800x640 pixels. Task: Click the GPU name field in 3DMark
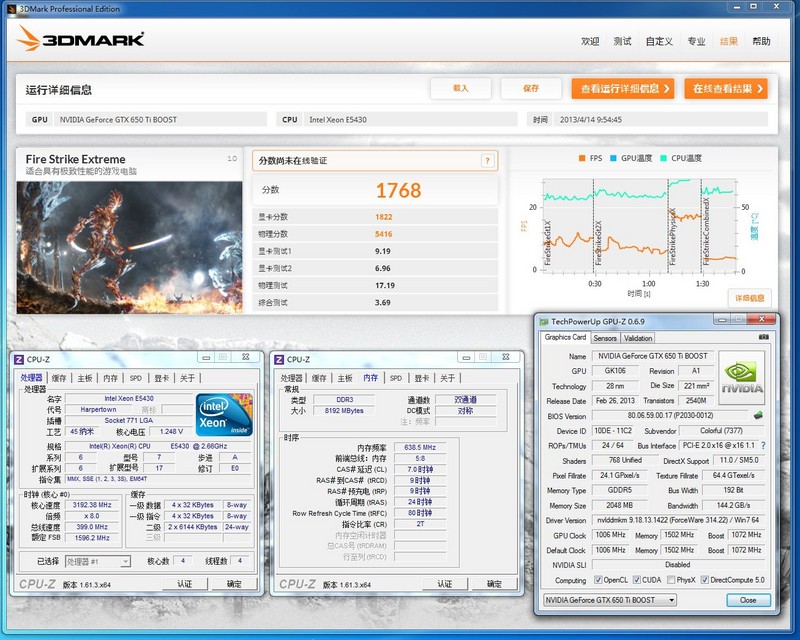pyautogui.click(x=160, y=119)
